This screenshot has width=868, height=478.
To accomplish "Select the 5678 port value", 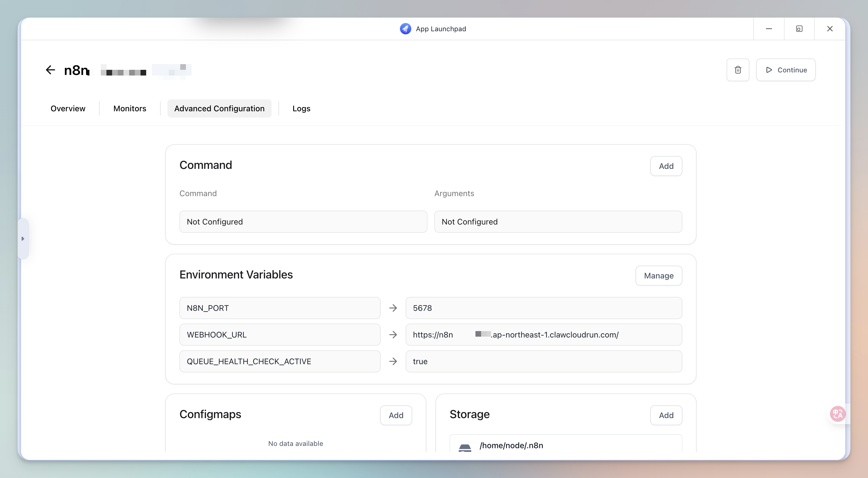I will 544,308.
